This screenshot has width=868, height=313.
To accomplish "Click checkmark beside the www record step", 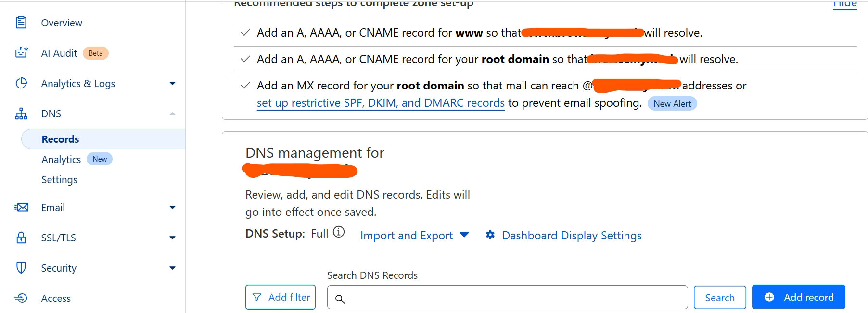I will (245, 33).
